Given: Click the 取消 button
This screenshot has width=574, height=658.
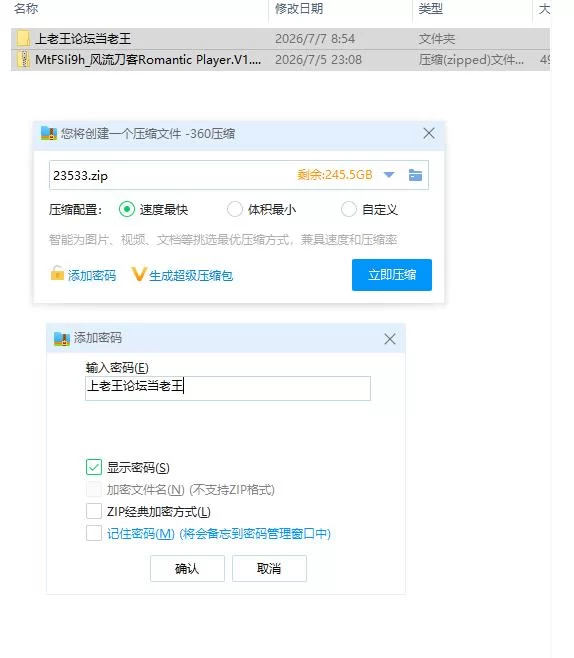Looking at the screenshot, I should coord(269,569).
